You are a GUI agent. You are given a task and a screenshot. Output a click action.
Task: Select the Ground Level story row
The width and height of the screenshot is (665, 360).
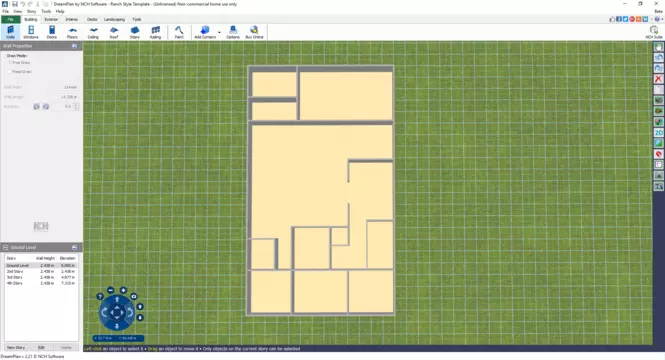point(41,265)
